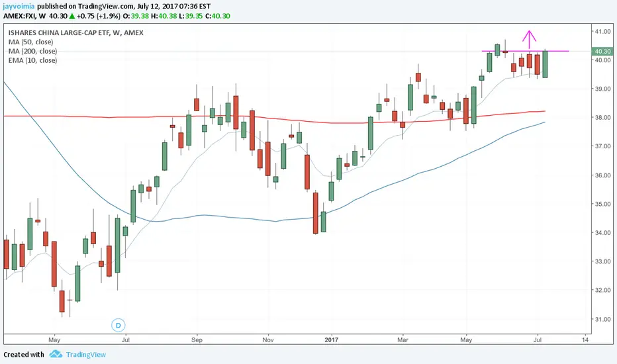The height and width of the screenshot is (364, 617).
Task: Click the Sep label on time axis
Action: tap(197, 340)
